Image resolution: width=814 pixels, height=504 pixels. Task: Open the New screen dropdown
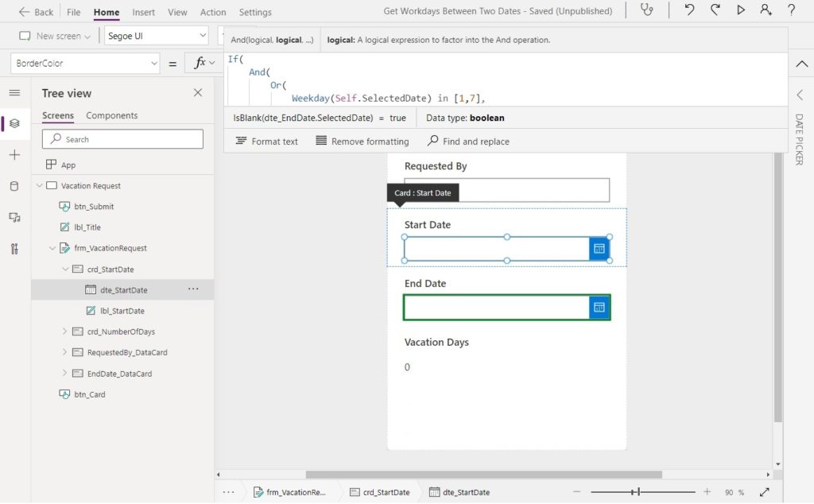pyautogui.click(x=53, y=36)
